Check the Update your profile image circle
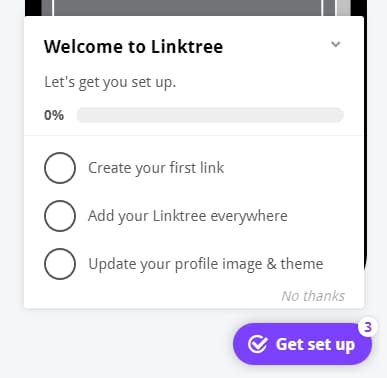The height and width of the screenshot is (378, 387). click(x=60, y=264)
